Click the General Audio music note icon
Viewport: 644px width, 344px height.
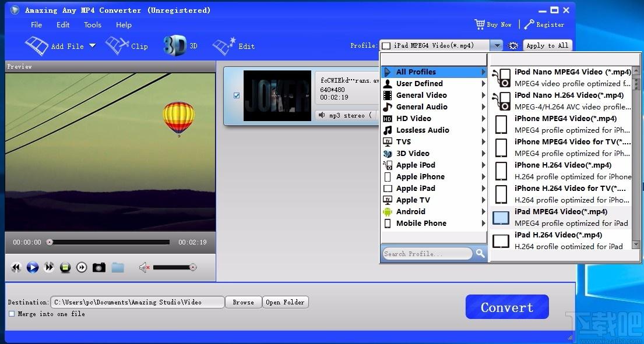tap(388, 107)
